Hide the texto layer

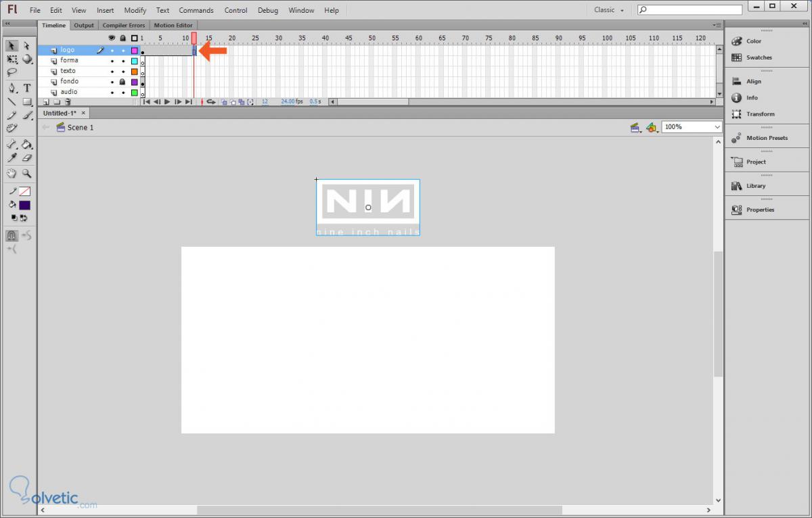pyautogui.click(x=112, y=71)
